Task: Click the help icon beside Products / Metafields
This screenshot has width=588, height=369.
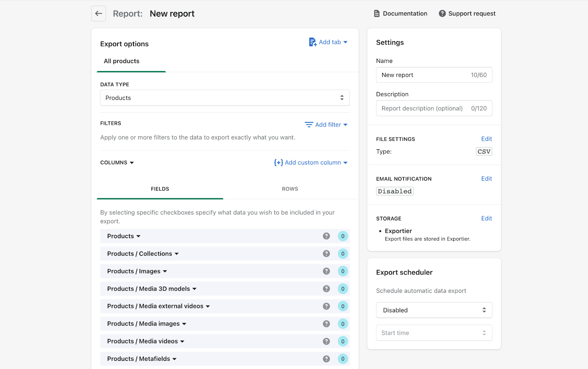Action: point(326,358)
